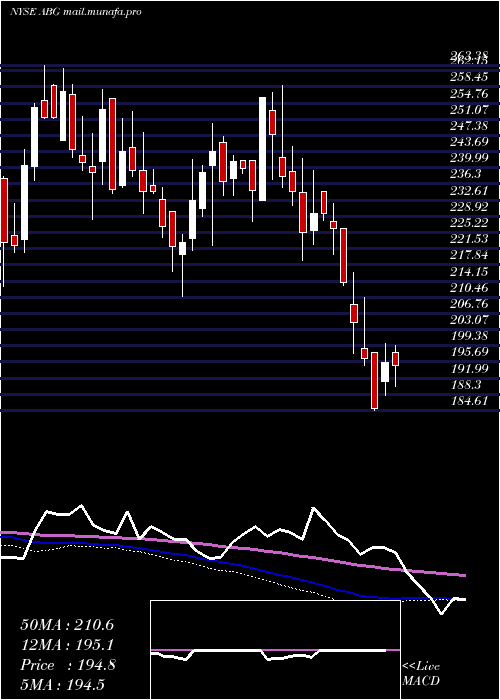Click the 191.99 price axis label
Viewport: 500px width, 700px height.
pos(468,368)
